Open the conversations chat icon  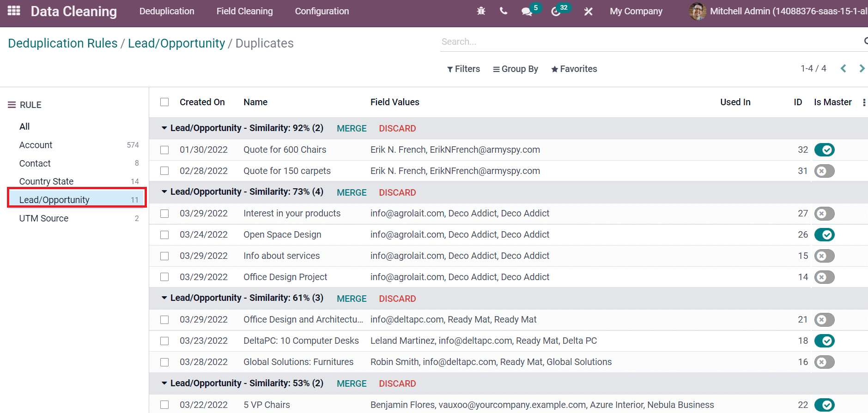coord(527,12)
